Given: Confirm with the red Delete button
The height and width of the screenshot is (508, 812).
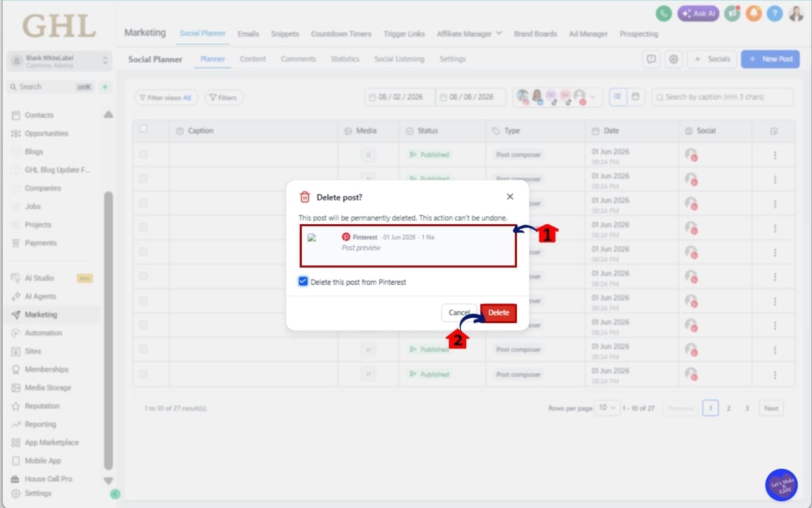Looking at the screenshot, I should [499, 312].
